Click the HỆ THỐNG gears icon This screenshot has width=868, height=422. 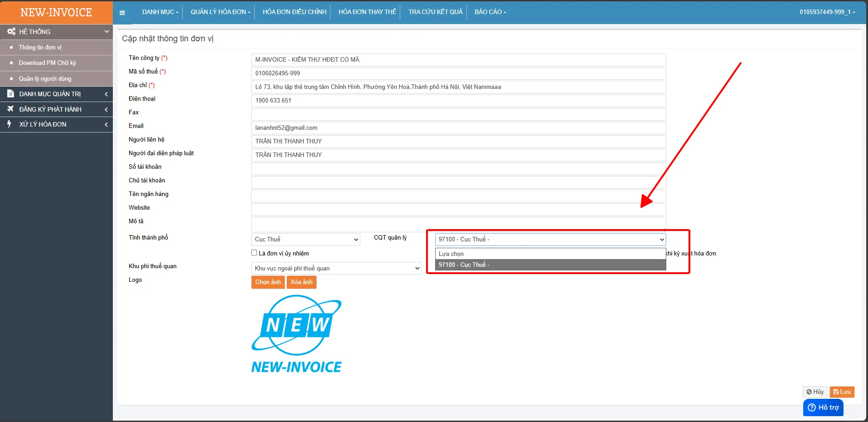(11, 31)
